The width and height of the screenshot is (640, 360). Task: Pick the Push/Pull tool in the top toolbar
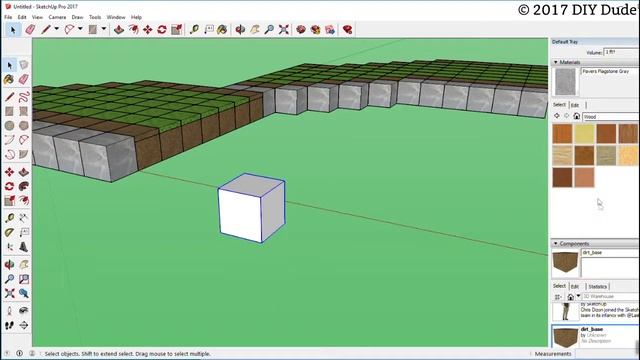coord(119,29)
